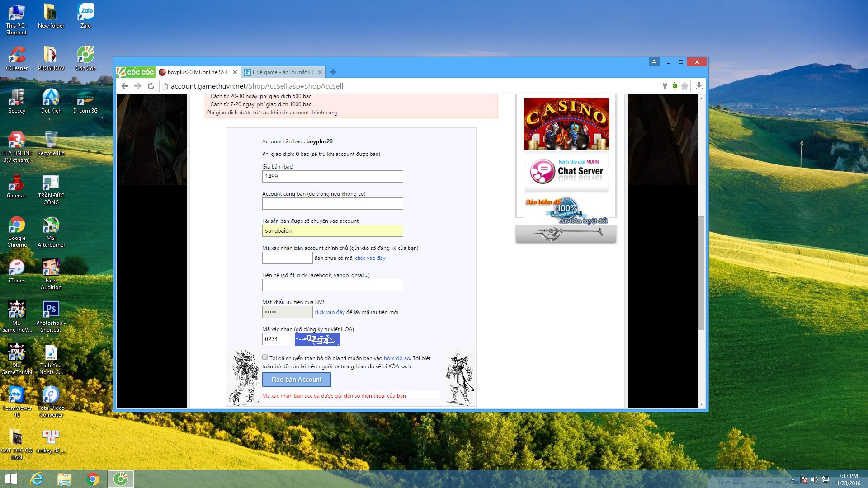Switch to the 8 vẽ game tab
The height and width of the screenshot is (488, 868).
(x=283, y=72)
